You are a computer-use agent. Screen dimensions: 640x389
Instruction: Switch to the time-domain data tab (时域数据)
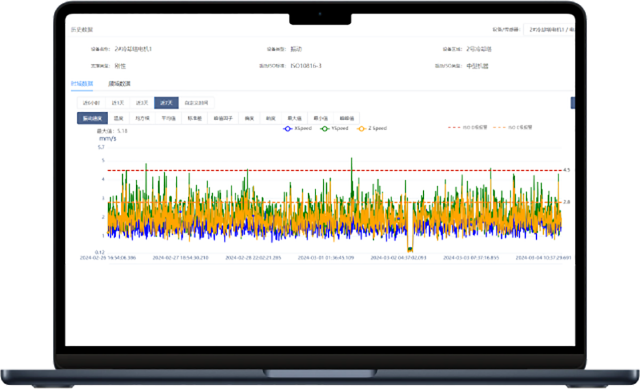(82, 84)
